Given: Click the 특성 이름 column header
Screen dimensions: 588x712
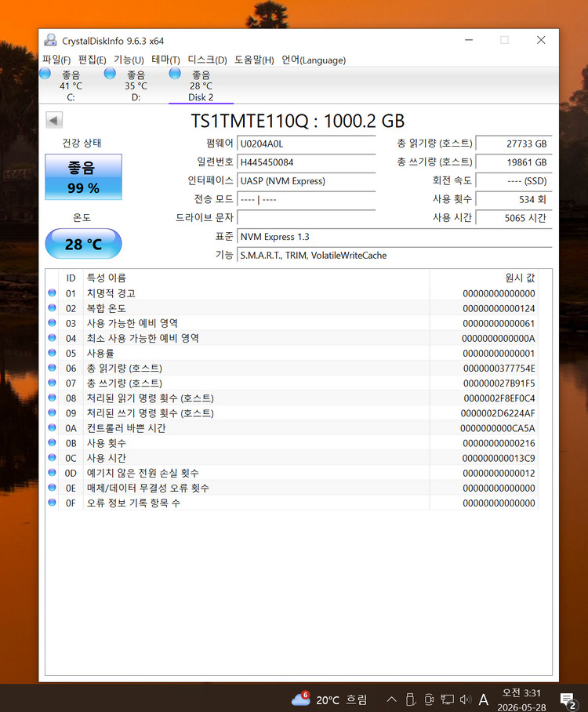Looking at the screenshot, I should 256,278.
